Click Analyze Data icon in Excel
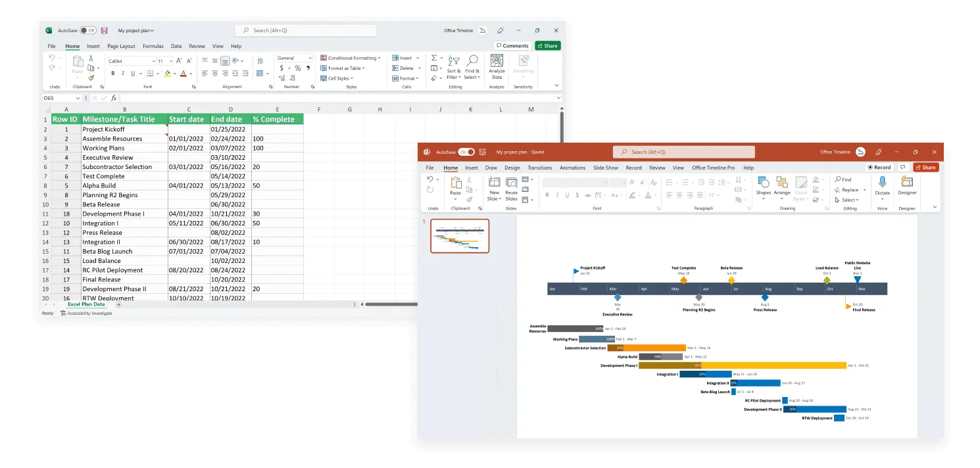Viewport: 980px width, 468px height. (x=497, y=61)
